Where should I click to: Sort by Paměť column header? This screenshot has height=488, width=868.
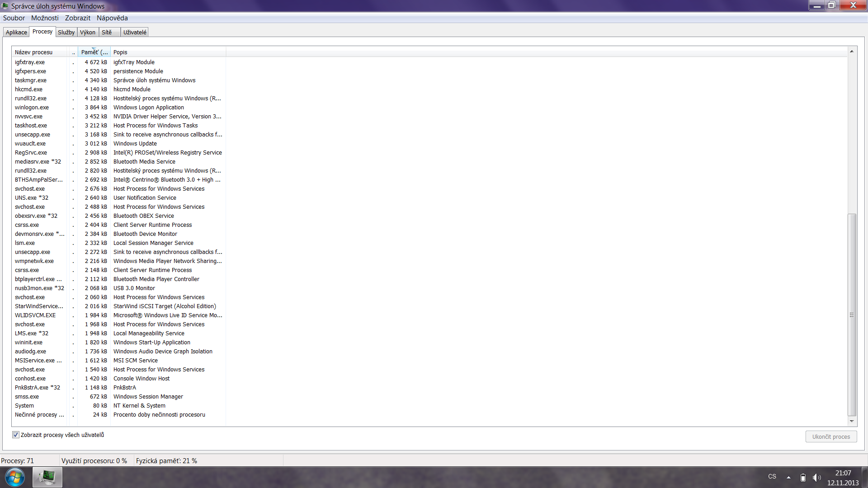click(94, 52)
